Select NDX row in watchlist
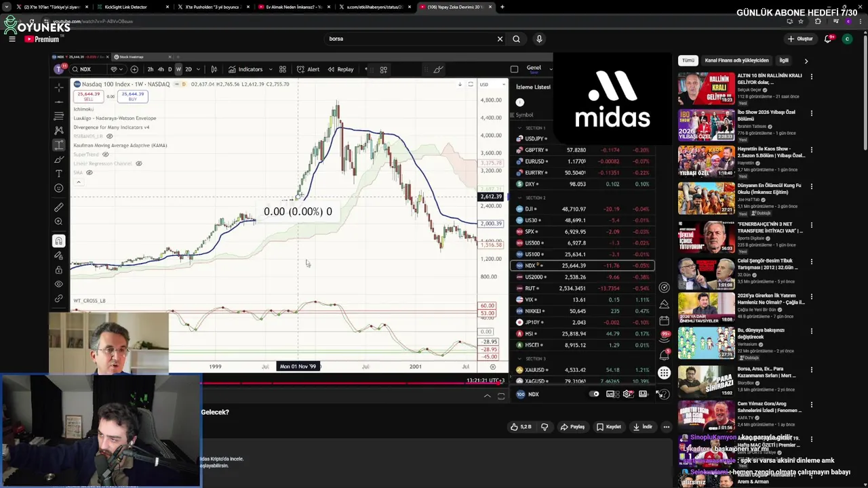 (x=582, y=266)
